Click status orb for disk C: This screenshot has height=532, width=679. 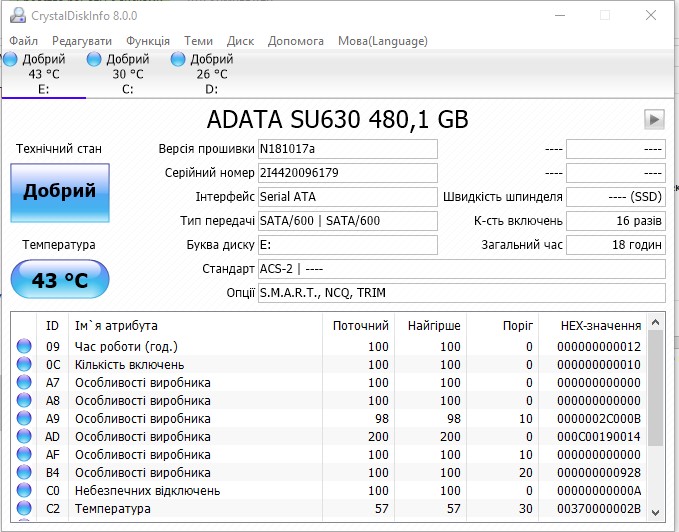pyautogui.click(x=94, y=59)
